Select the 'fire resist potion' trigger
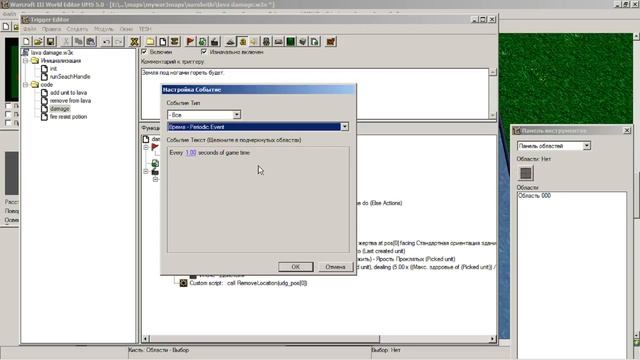The height and width of the screenshot is (360, 640). click(68, 117)
